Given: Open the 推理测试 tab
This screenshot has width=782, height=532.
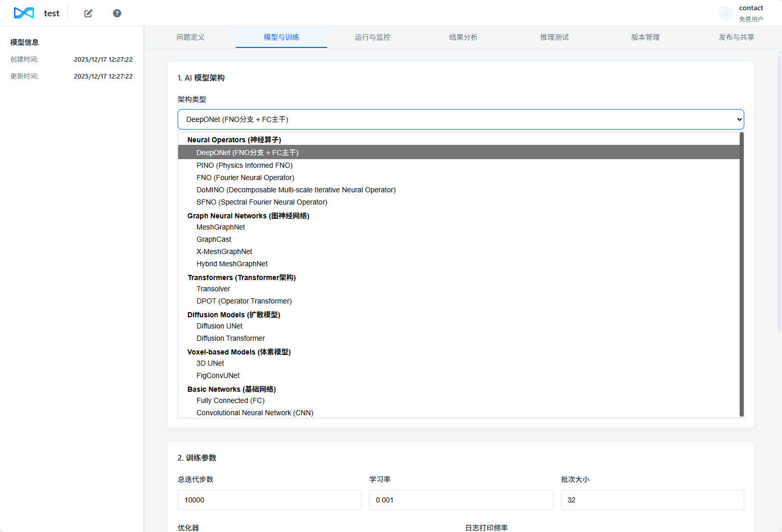Looking at the screenshot, I should coord(554,37).
